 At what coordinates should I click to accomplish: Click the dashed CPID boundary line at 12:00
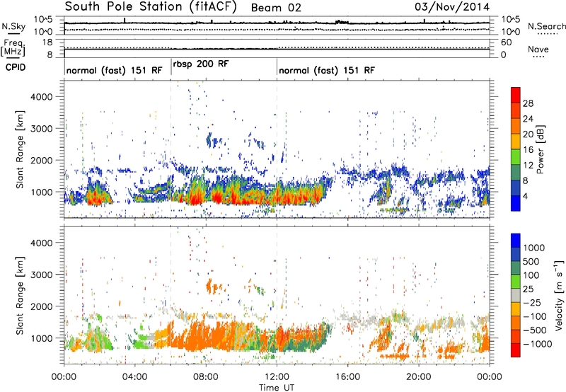(277, 149)
